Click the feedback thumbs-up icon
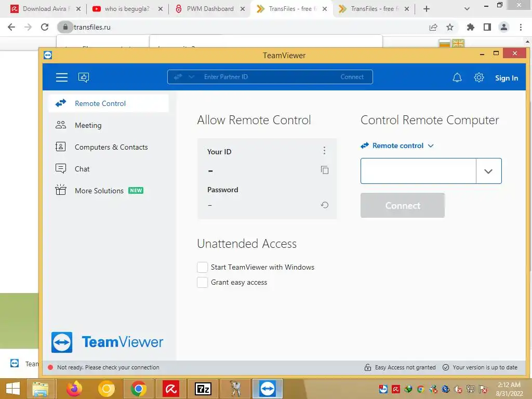The width and height of the screenshot is (532, 399). tap(84, 77)
